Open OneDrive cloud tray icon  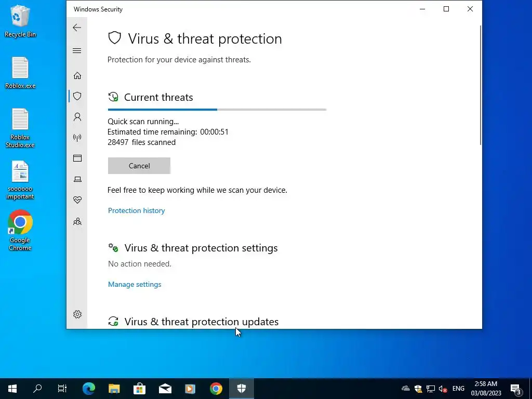coord(405,389)
